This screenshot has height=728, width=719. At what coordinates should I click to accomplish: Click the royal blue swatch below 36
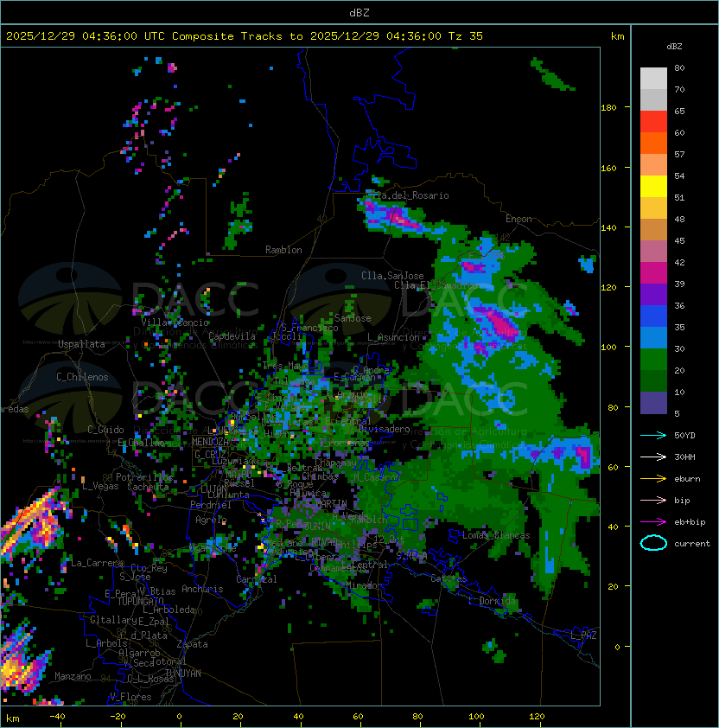tap(653, 316)
